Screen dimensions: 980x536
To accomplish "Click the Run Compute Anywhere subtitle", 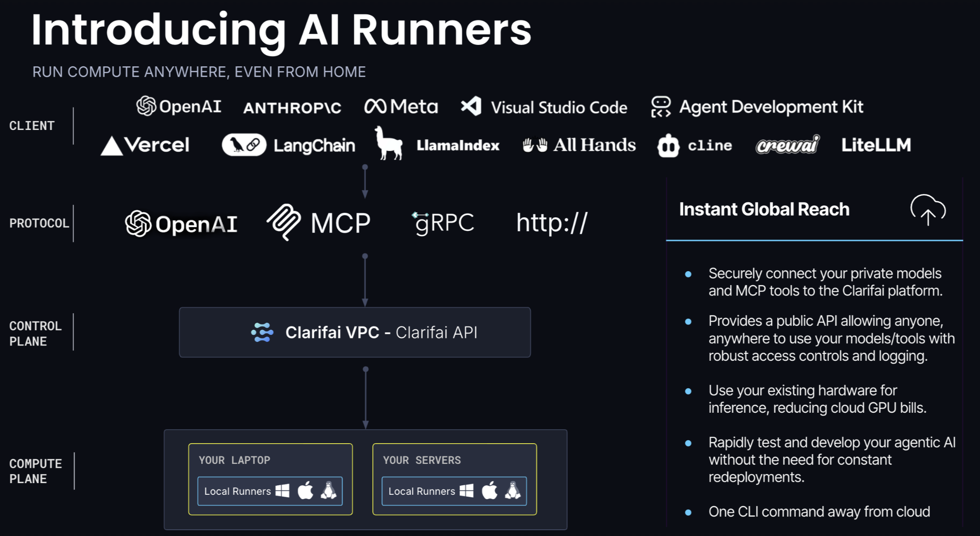I will pyautogui.click(x=199, y=72).
